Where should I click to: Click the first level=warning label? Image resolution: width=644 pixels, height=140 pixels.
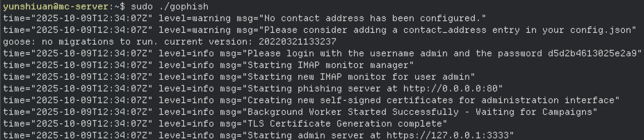(195, 18)
